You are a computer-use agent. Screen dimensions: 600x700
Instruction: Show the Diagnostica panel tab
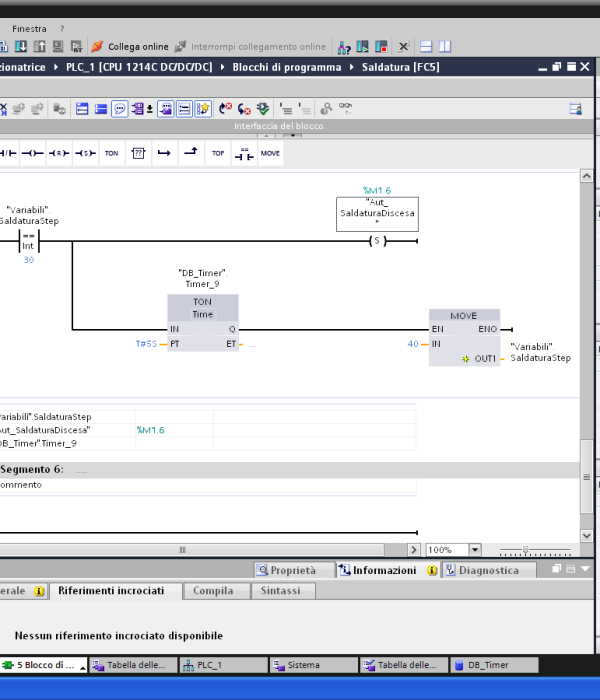point(489,570)
